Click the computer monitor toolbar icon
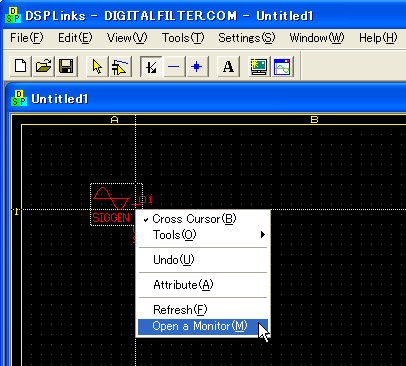This screenshot has width=406, height=366. point(259,66)
